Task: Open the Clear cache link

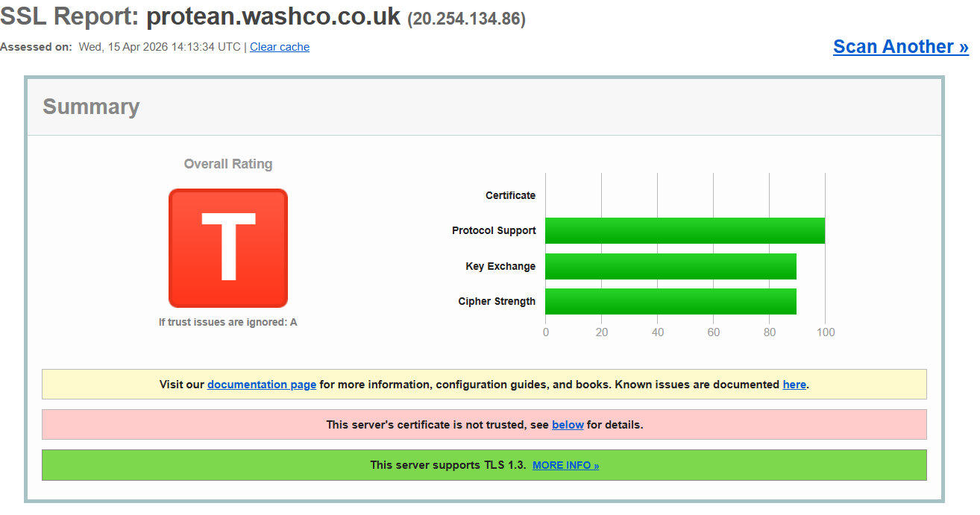Action: 280,47
